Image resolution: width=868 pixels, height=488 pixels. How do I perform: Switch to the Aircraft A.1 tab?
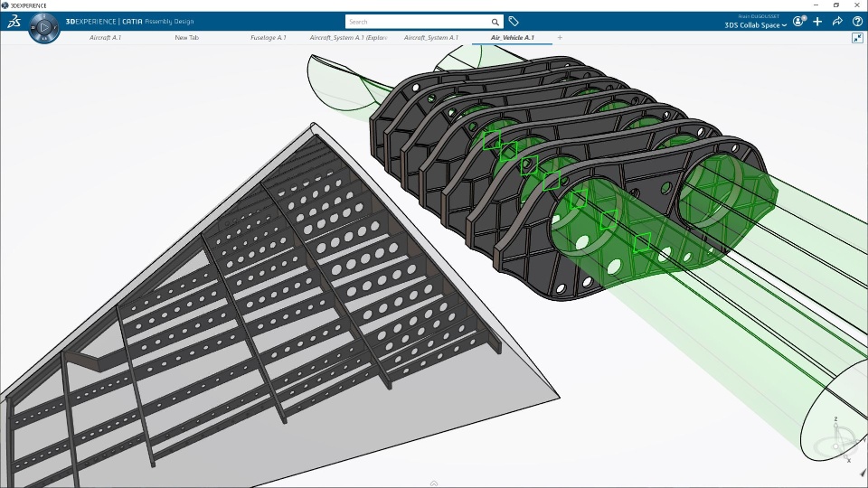click(x=105, y=38)
